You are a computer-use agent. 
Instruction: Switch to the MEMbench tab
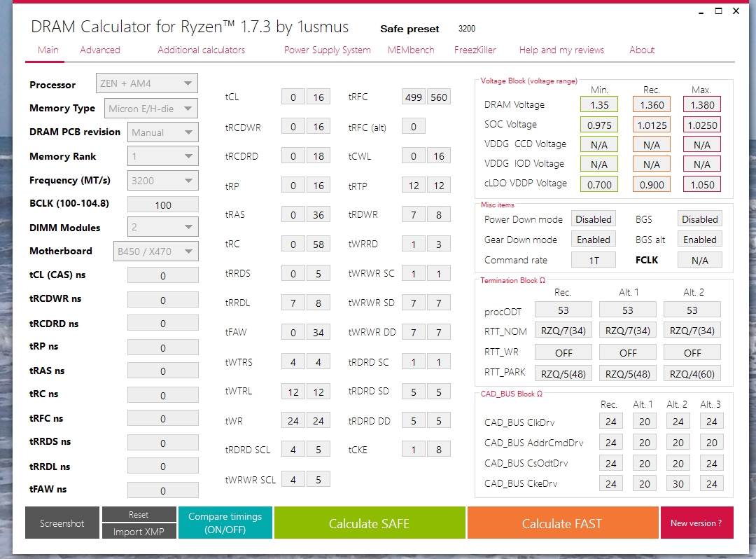[411, 50]
